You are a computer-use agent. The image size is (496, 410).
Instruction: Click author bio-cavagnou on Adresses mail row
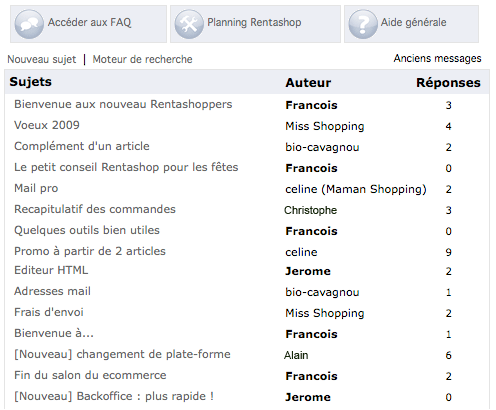[x=322, y=292]
